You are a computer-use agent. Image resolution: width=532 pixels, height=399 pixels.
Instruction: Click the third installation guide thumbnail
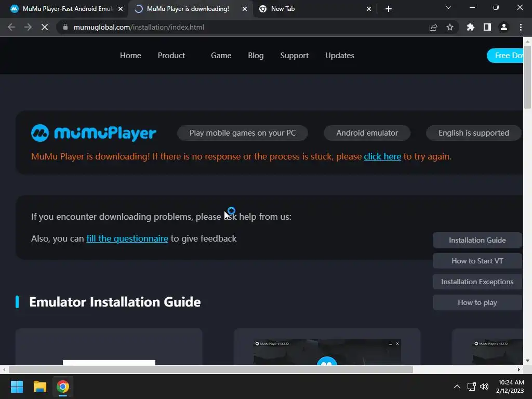pos(487,347)
